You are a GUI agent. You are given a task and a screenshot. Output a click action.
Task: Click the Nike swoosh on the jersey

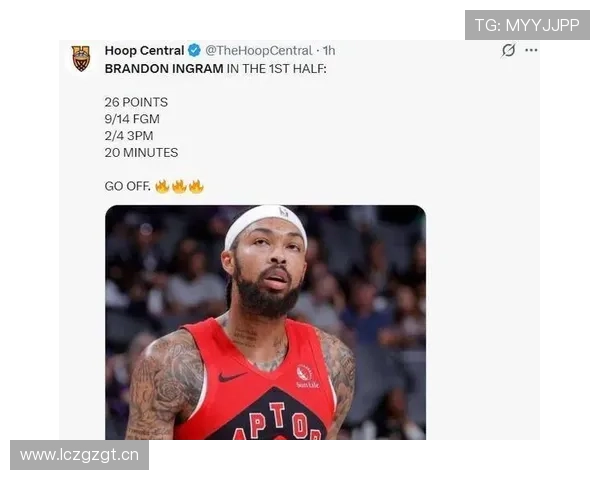point(232,377)
